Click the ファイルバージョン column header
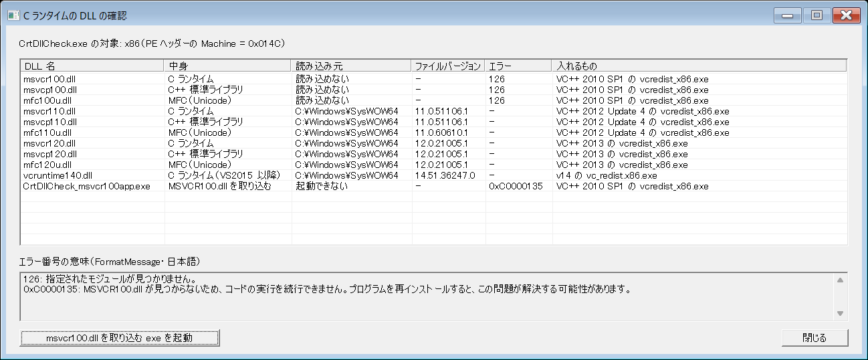 (x=448, y=66)
